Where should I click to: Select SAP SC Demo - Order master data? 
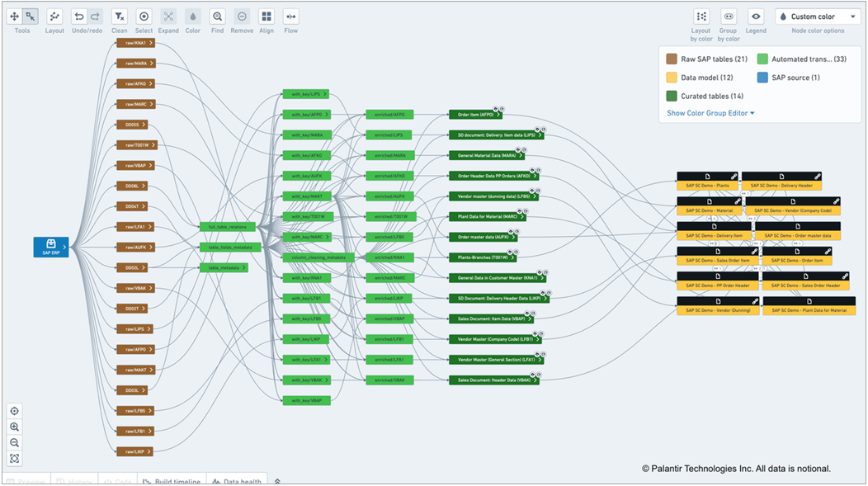(798, 231)
